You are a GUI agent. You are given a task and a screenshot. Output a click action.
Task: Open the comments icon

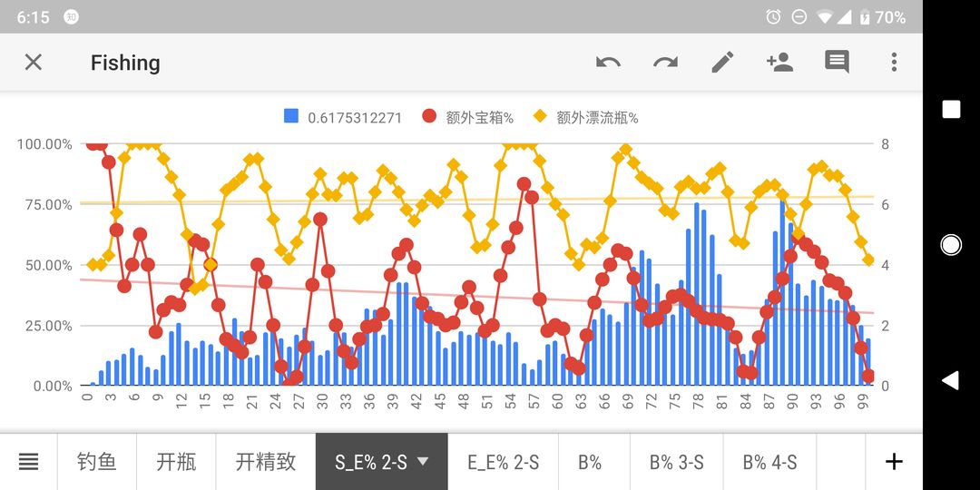tap(837, 62)
